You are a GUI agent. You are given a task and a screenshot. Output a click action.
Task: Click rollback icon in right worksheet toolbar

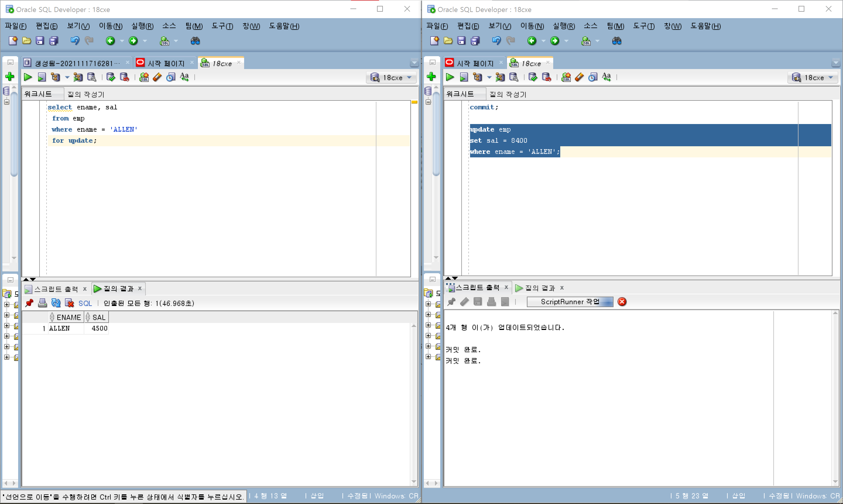pos(546,78)
